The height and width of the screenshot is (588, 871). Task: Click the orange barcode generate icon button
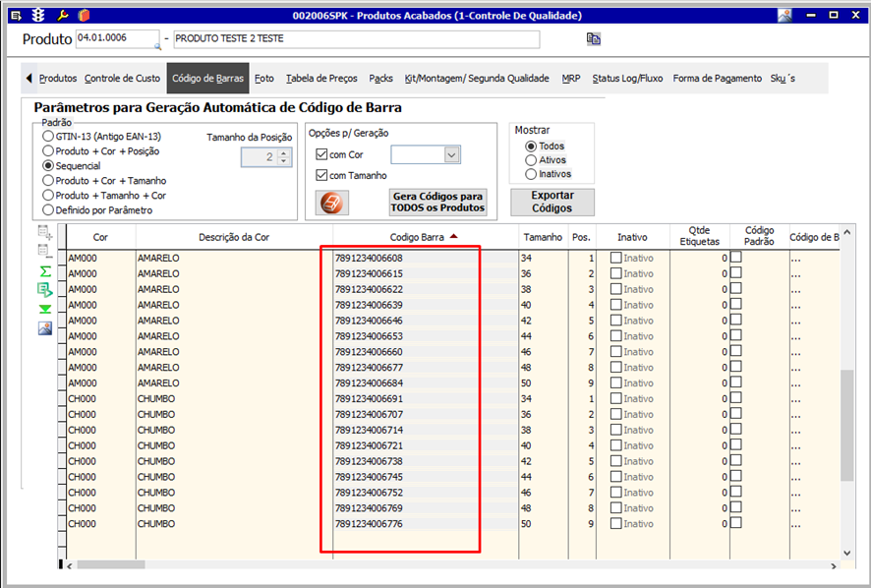coord(333,202)
